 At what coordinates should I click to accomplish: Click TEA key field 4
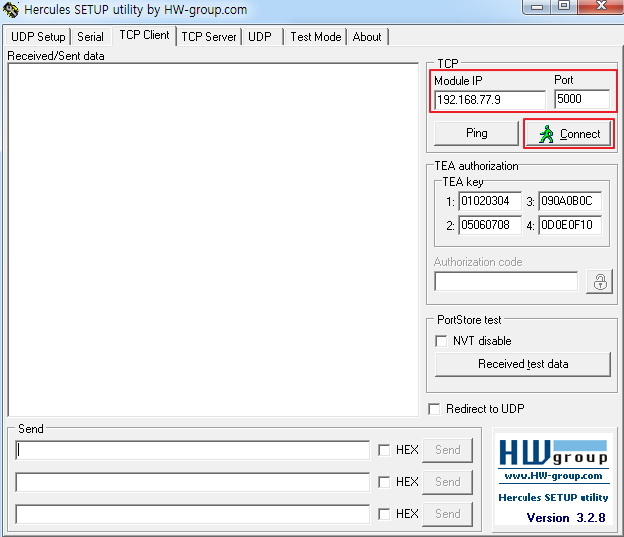570,225
